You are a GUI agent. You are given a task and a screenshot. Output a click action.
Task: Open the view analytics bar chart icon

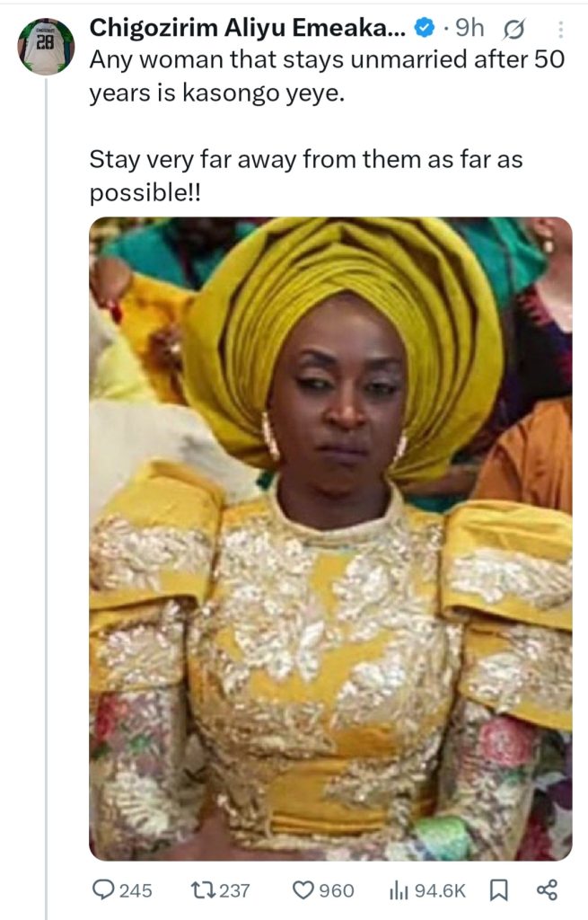pos(399,889)
